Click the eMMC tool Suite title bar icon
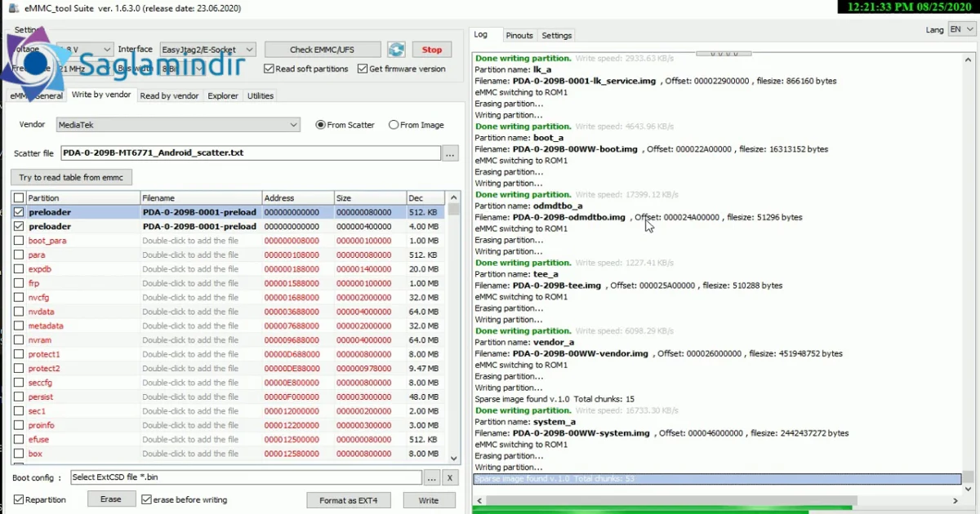The width and height of the screenshot is (980, 514). tap(13, 7)
